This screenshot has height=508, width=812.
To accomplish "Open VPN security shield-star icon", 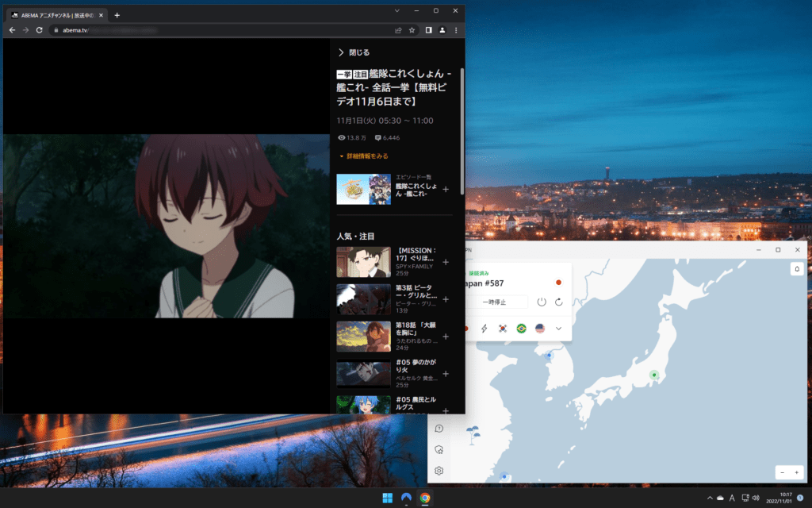I will click(439, 449).
